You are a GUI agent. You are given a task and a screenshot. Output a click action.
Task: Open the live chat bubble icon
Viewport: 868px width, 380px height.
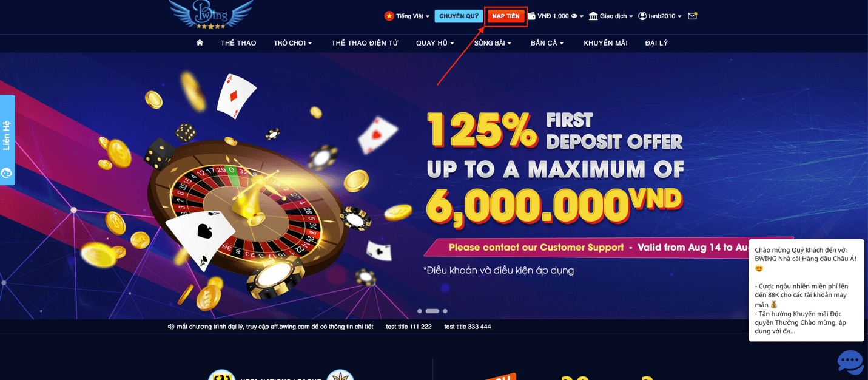pos(850,362)
